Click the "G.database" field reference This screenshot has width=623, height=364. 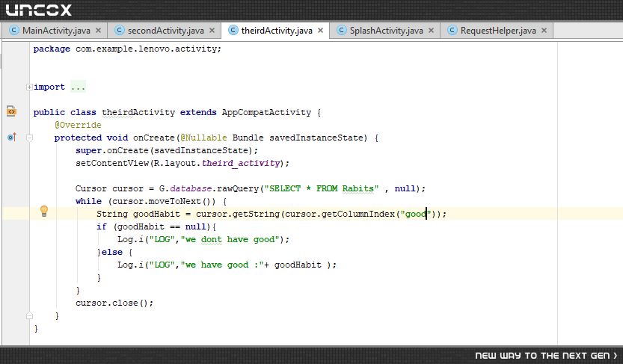[185, 188]
